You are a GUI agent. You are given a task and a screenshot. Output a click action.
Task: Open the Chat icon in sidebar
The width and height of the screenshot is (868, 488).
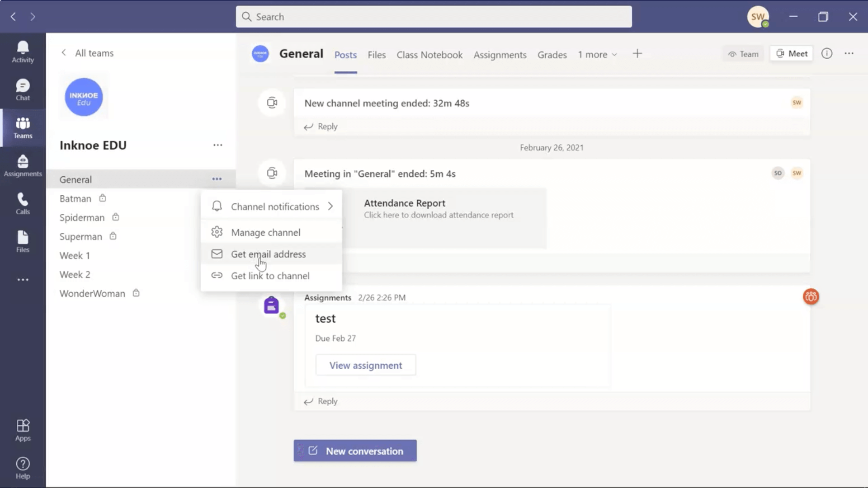tap(23, 89)
